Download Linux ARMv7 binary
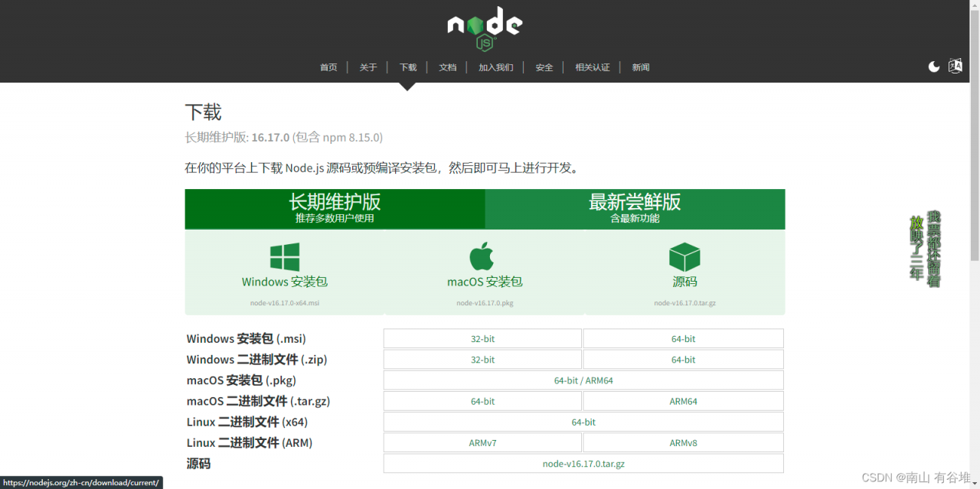The image size is (980, 489). pyautogui.click(x=482, y=443)
